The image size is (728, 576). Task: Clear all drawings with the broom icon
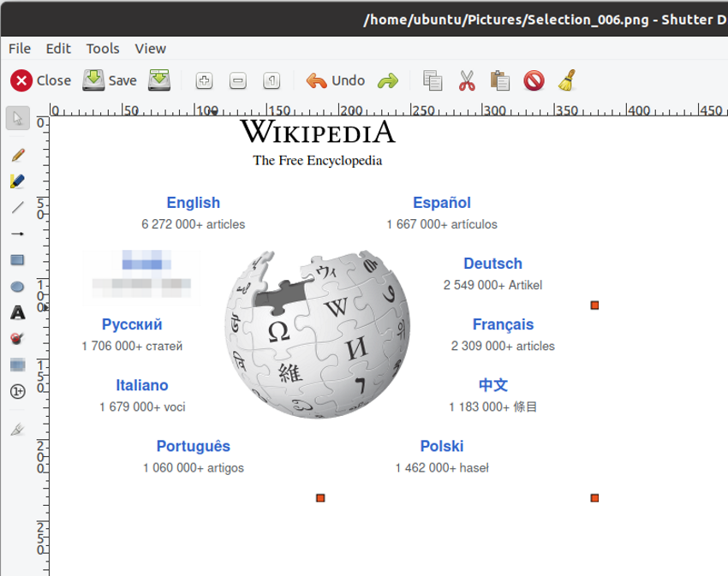tap(567, 80)
